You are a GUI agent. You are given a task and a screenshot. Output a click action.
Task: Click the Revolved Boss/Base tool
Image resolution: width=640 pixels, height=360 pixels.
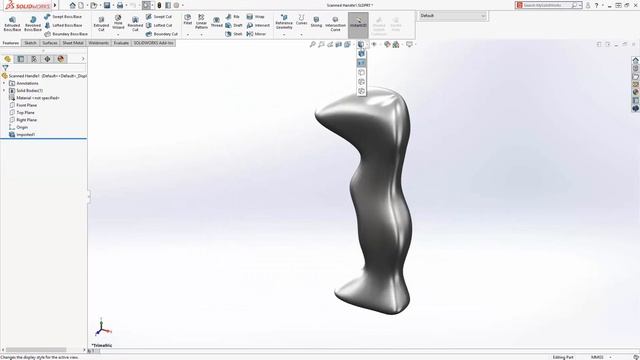click(33, 24)
